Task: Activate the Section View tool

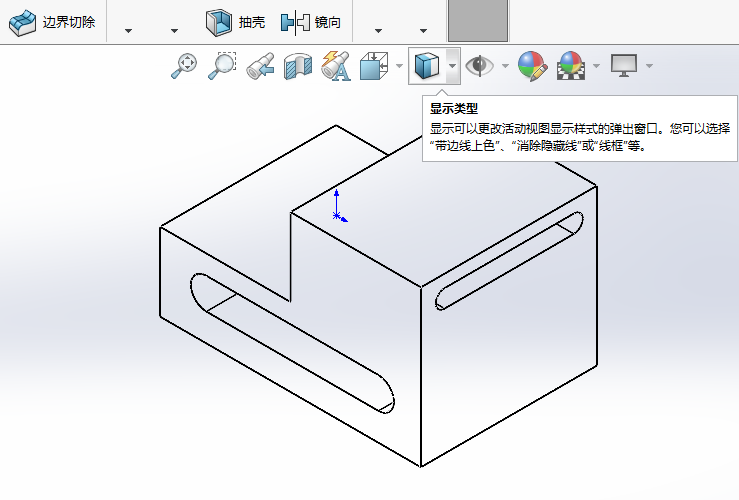Action: [297, 66]
